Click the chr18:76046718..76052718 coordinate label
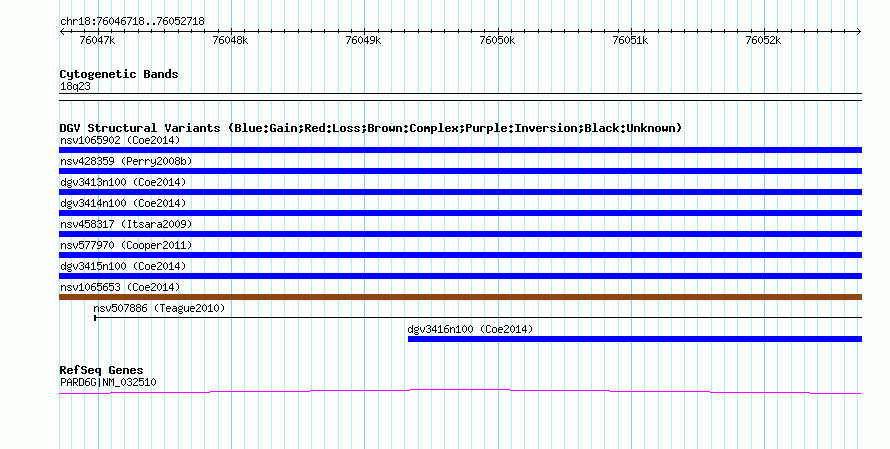The width and height of the screenshot is (890, 449). pos(132,22)
